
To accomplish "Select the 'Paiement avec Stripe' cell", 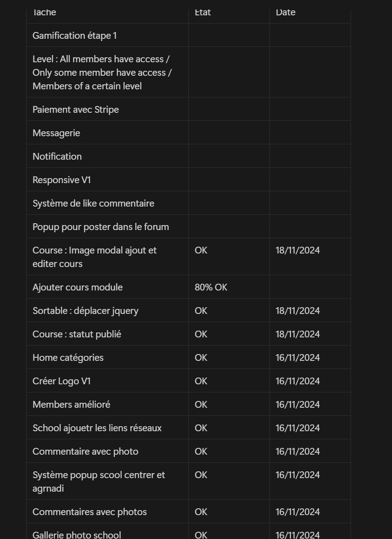I will point(107,109).
